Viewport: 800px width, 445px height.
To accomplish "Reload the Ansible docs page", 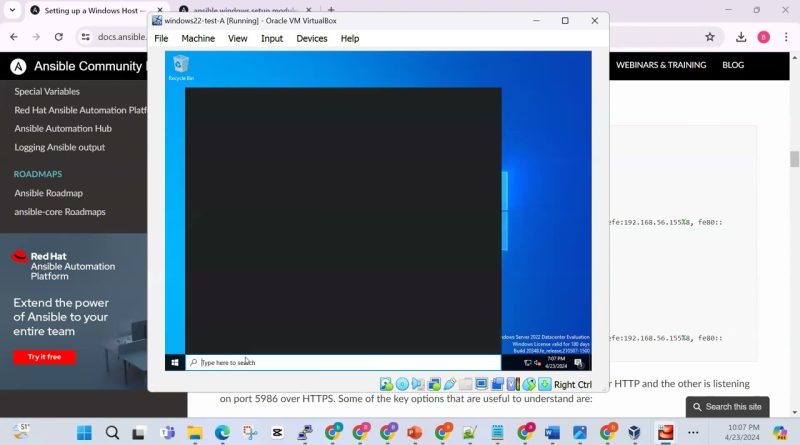I will pos(59,37).
